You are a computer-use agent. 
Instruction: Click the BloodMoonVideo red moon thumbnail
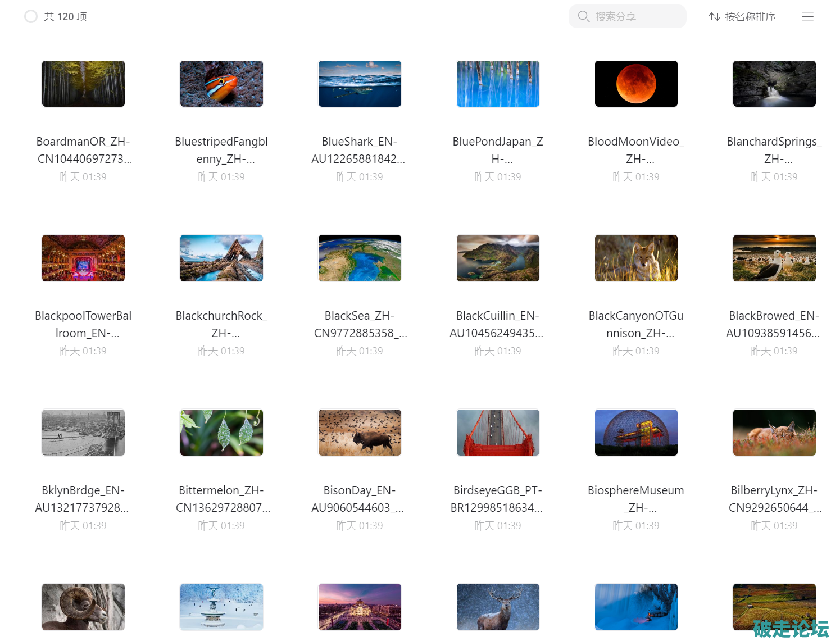tap(636, 84)
